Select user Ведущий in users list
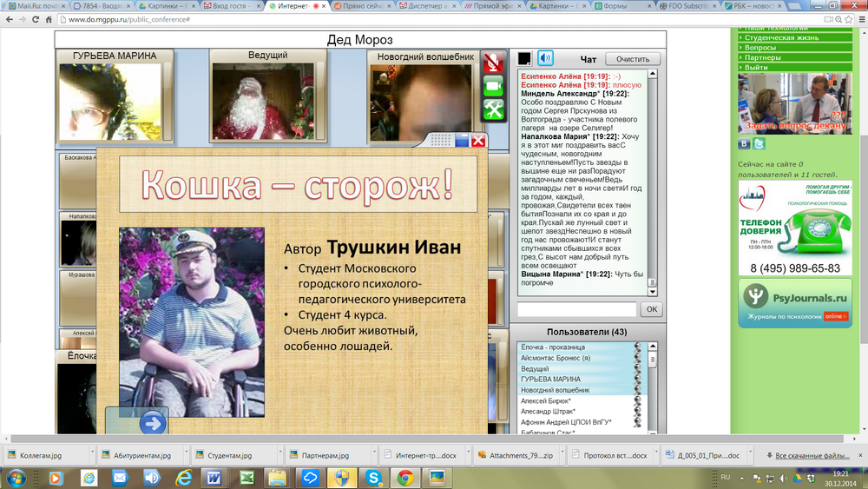The width and height of the screenshot is (868, 489). click(580, 369)
